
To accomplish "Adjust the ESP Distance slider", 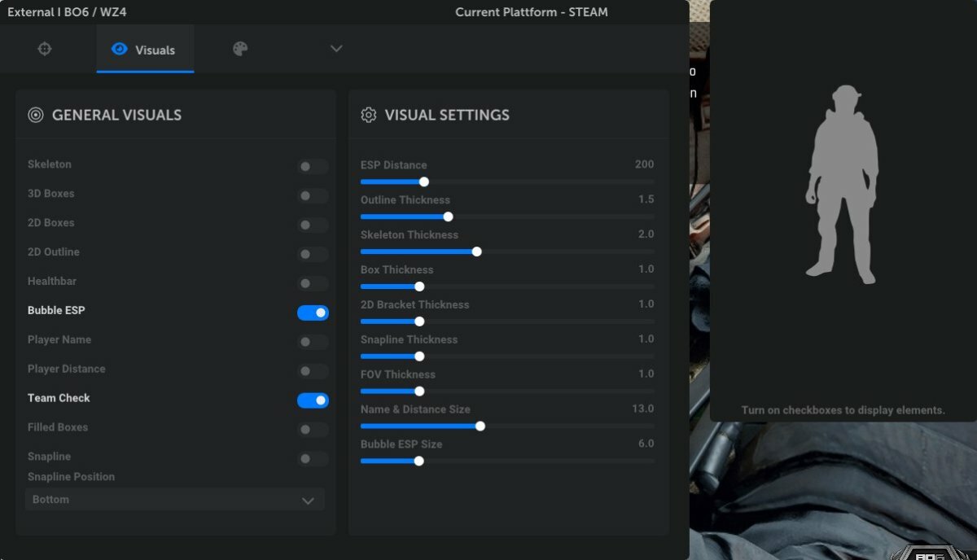I will [507, 182].
